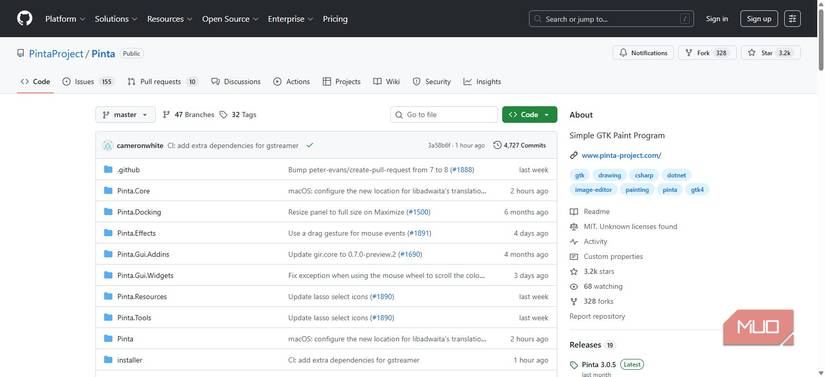
Task: Click the Readme book icon
Action: pos(574,211)
